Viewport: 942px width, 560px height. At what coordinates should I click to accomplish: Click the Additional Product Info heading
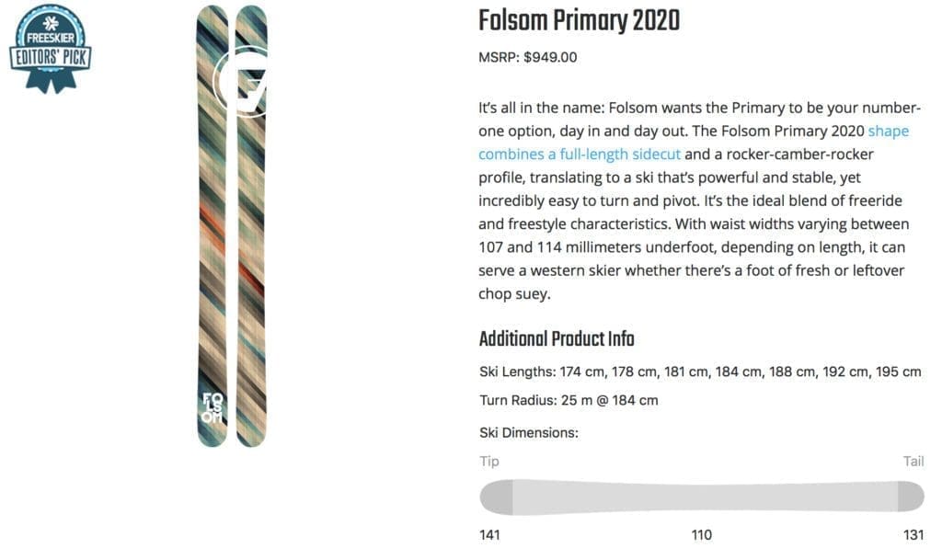(x=557, y=338)
